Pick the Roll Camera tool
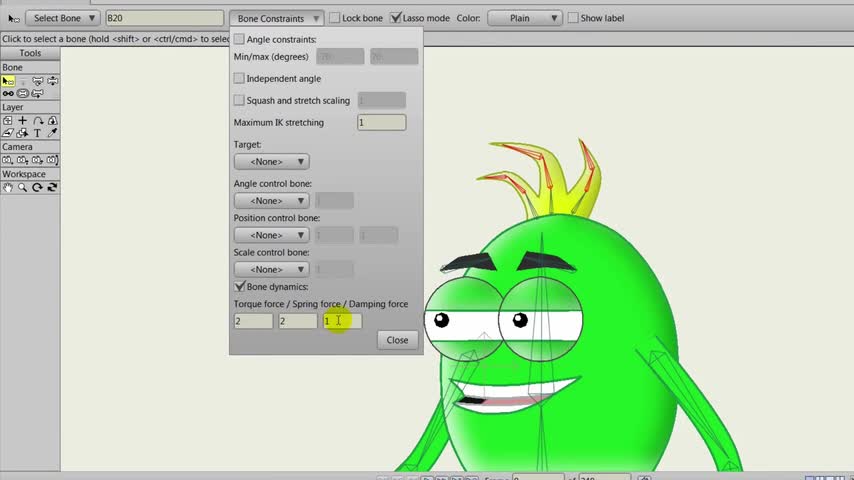This screenshot has width=854, height=480. click(38, 160)
